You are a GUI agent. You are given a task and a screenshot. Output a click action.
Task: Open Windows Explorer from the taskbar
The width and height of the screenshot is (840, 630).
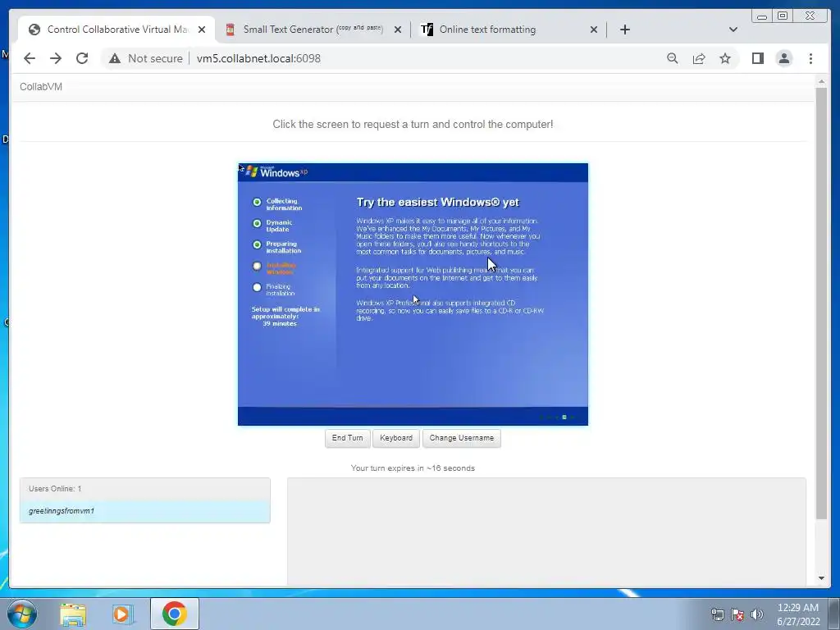click(73, 614)
